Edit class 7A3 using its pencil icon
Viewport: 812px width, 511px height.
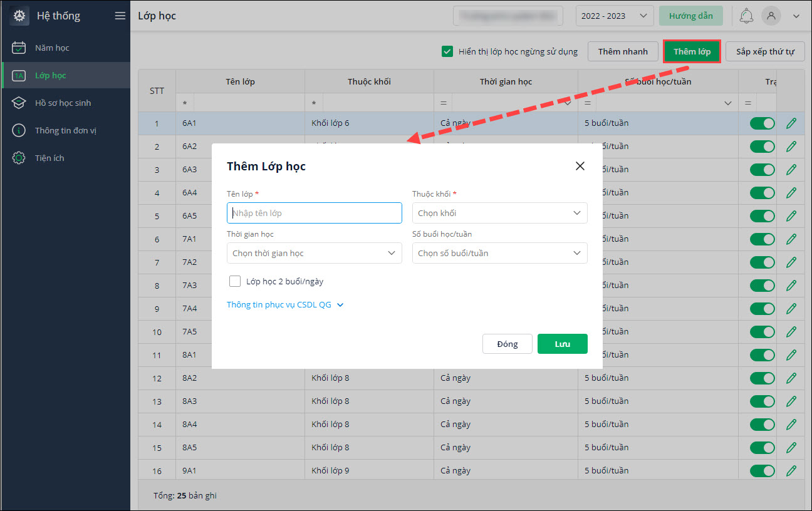click(x=791, y=285)
